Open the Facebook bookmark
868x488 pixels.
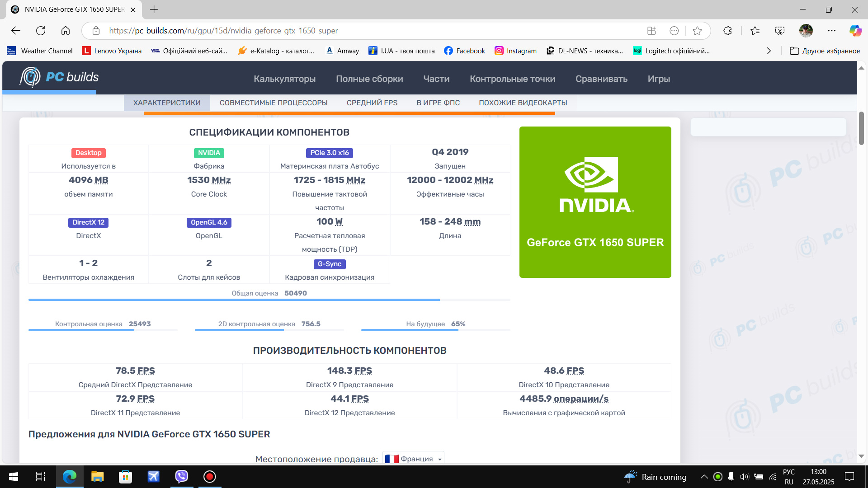465,51
